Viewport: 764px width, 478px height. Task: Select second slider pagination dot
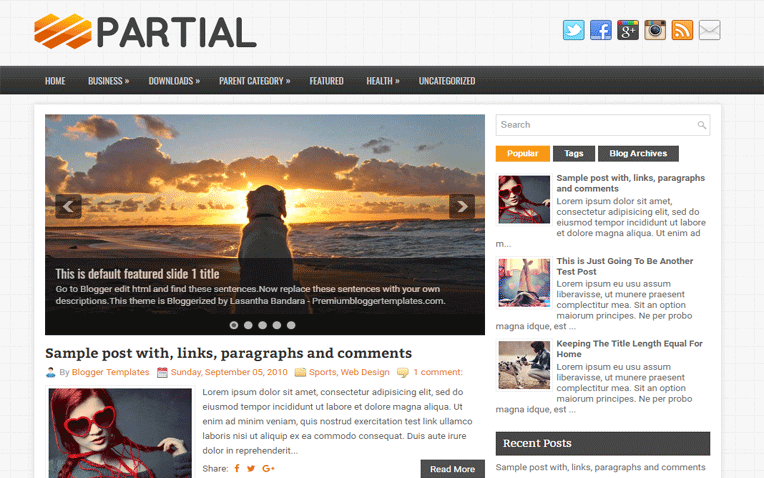248,325
